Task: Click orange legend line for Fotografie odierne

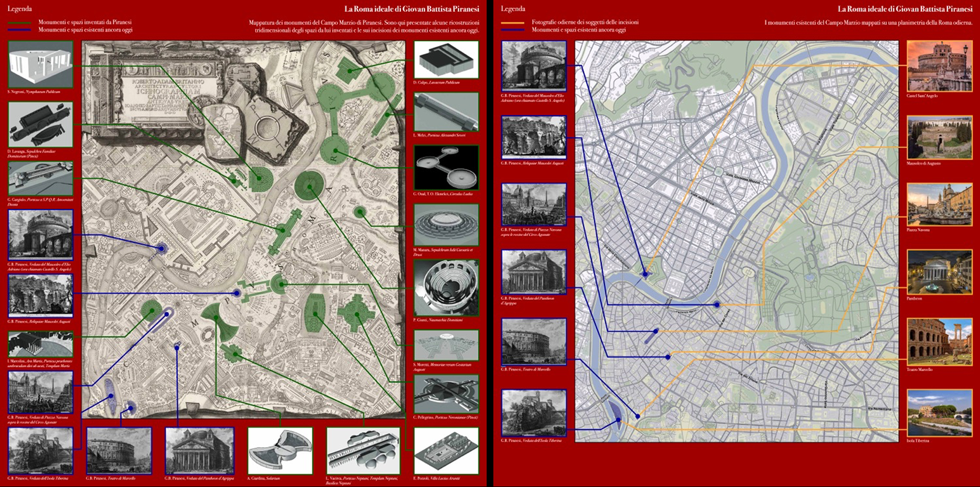Action: tap(512, 22)
